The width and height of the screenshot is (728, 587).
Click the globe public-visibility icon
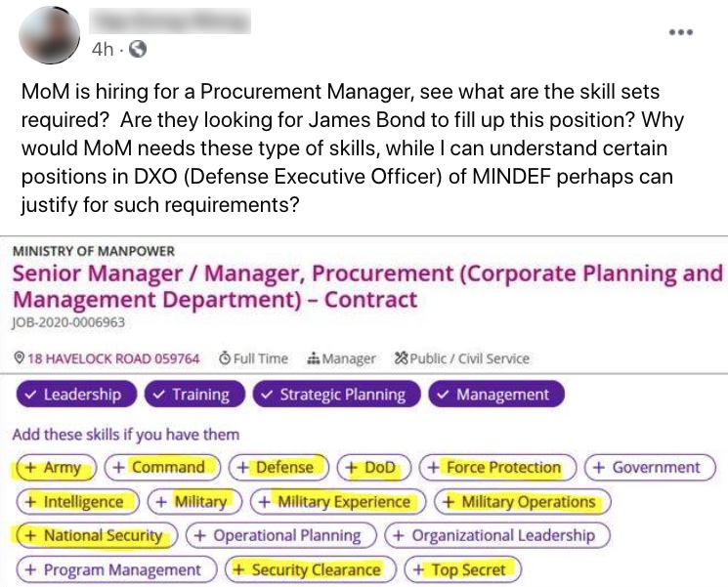tap(138, 49)
